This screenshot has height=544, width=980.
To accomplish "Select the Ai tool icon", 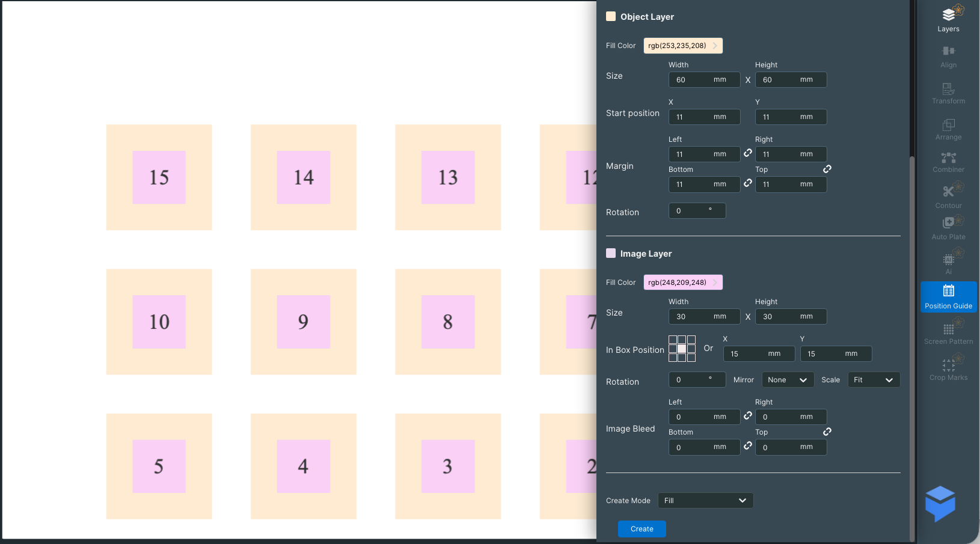I will click(948, 260).
